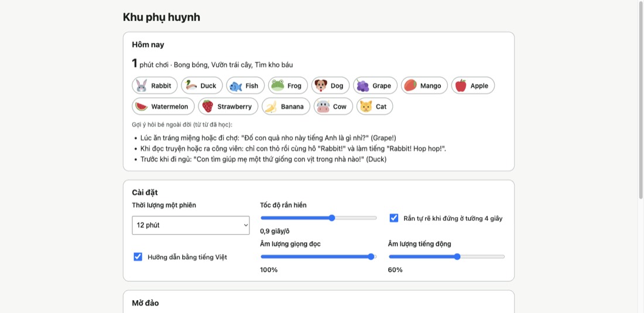Click the green Frog emoji icon
The image size is (644, 313).
[278, 86]
